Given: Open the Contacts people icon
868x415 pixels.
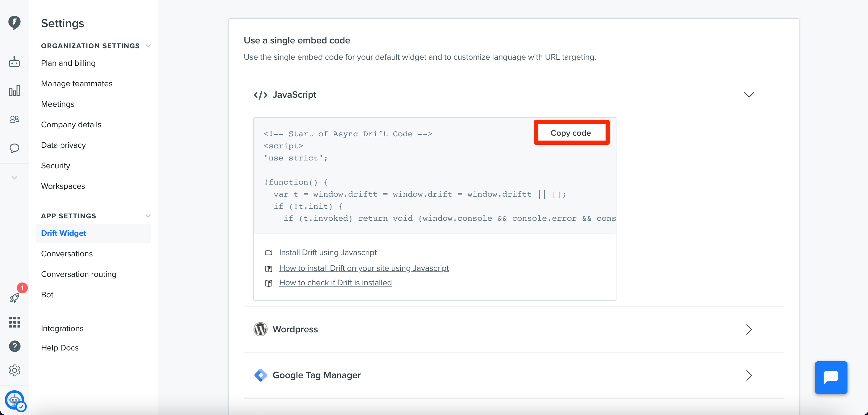Looking at the screenshot, I should [14, 119].
